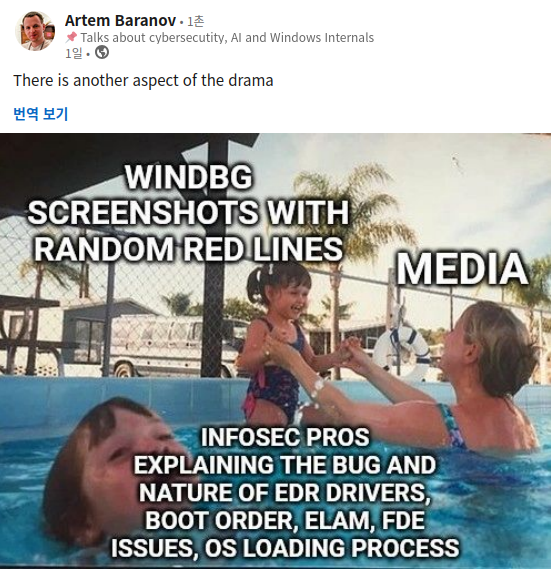The height and width of the screenshot is (570, 551).
Task: Click the 'INFOSEC PROS' caption line
Action: [x=285, y=437]
